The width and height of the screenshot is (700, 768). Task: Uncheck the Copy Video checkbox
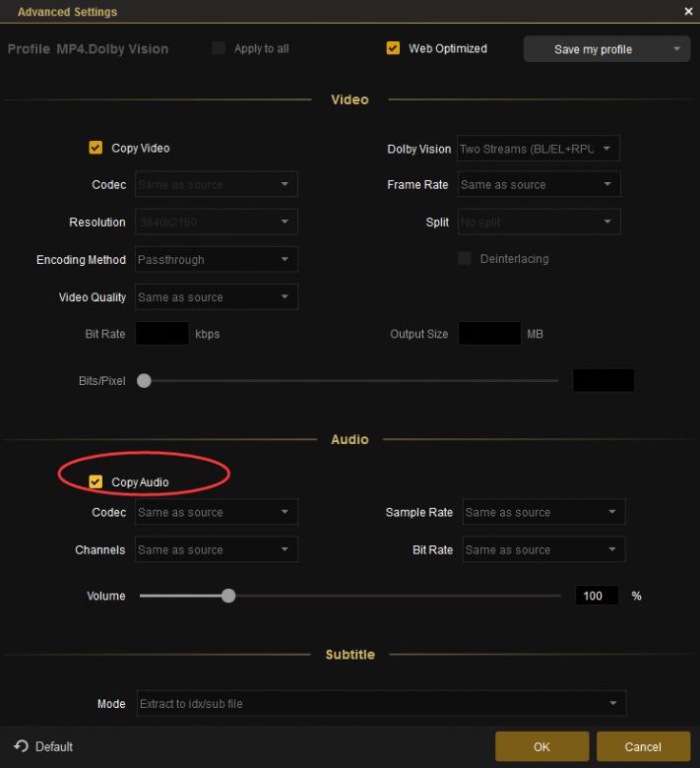[x=95, y=148]
